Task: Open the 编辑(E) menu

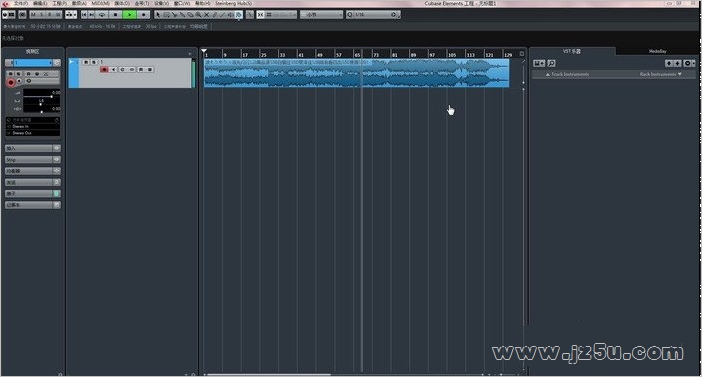Action: [x=40, y=3]
